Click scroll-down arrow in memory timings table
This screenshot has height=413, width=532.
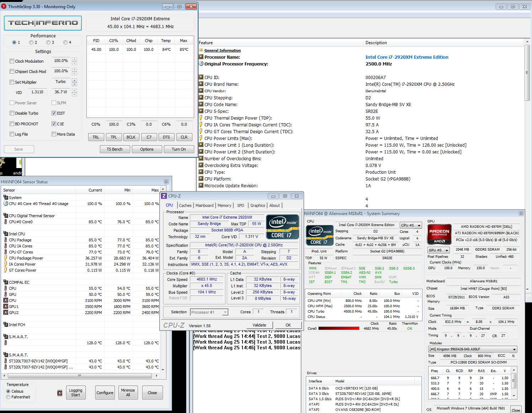pyautogui.click(x=514, y=395)
